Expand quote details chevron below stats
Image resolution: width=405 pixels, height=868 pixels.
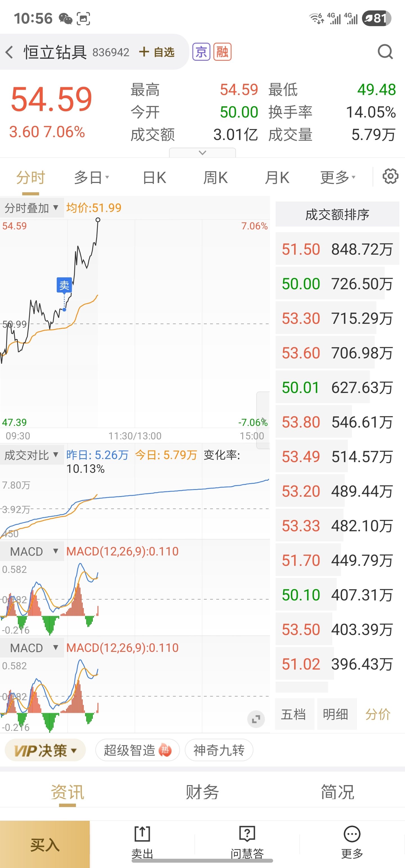coord(202,153)
